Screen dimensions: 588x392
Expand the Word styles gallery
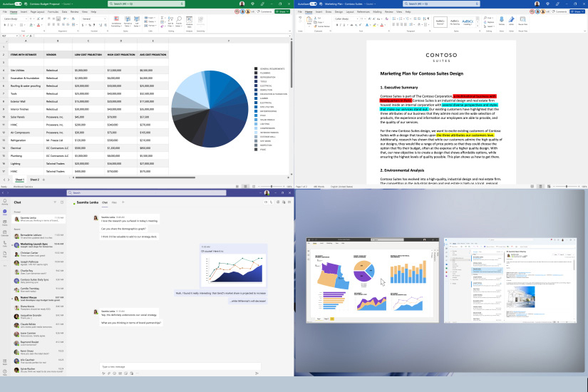478,26
